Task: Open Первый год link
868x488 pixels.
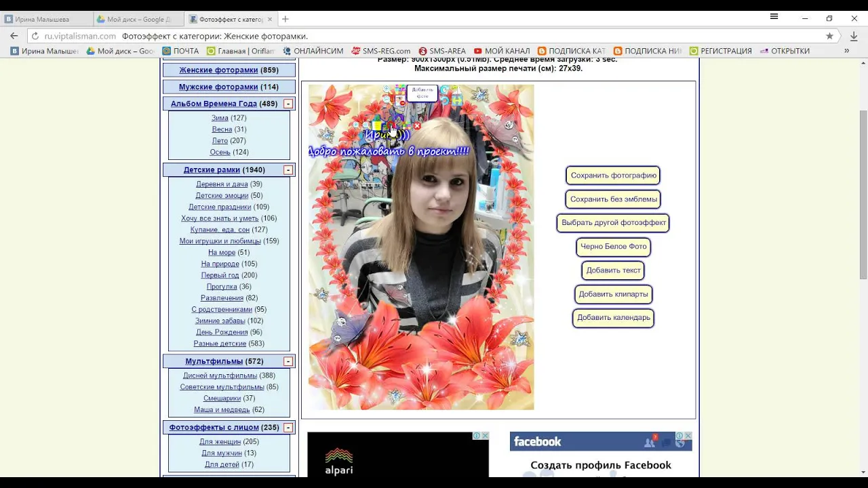Action: click(x=220, y=276)
